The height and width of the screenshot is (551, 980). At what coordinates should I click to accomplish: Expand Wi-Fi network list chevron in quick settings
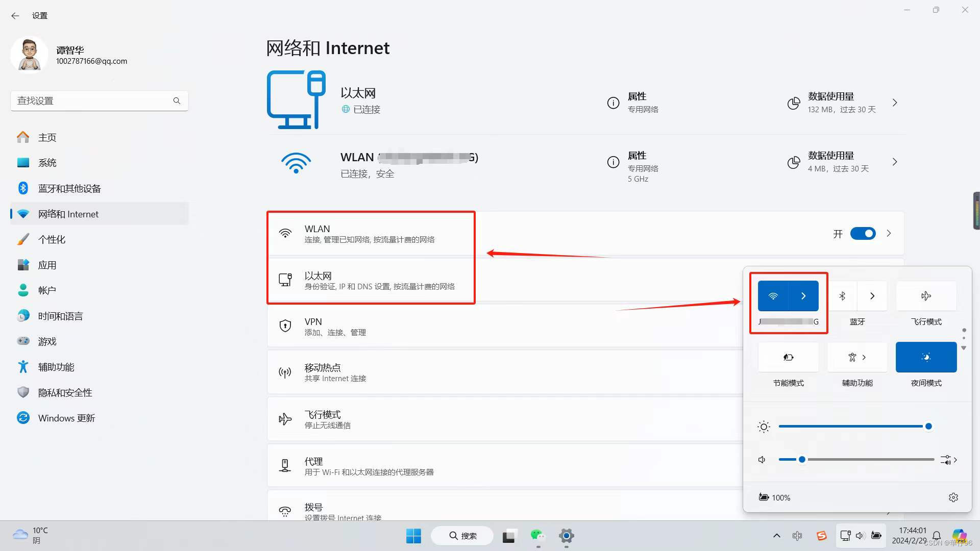pos(803,296)
